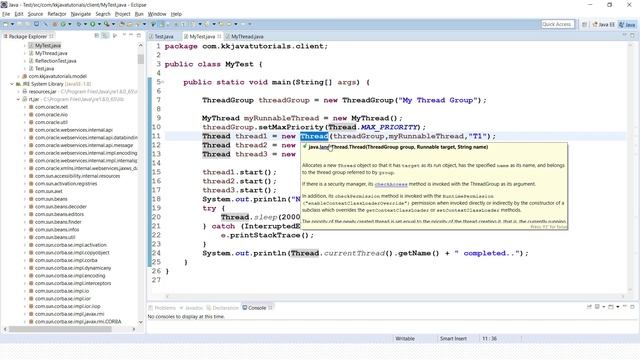Image resolution: width=640 pixels, height=360 pixels.
Task: Switch to the Java perspective
Action: click(x=627, y=24)
